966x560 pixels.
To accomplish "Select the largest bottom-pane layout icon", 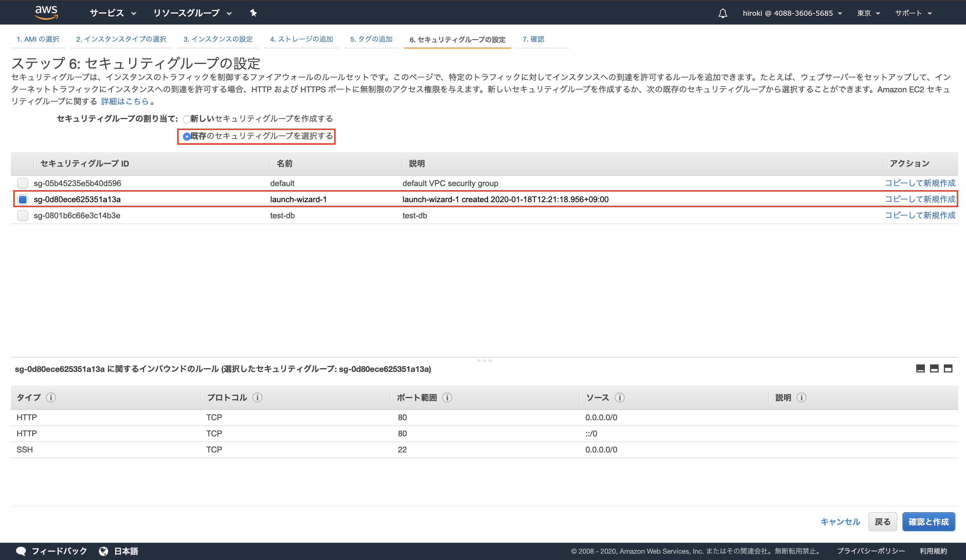I will pyautogui.click(x=948, y=369).
